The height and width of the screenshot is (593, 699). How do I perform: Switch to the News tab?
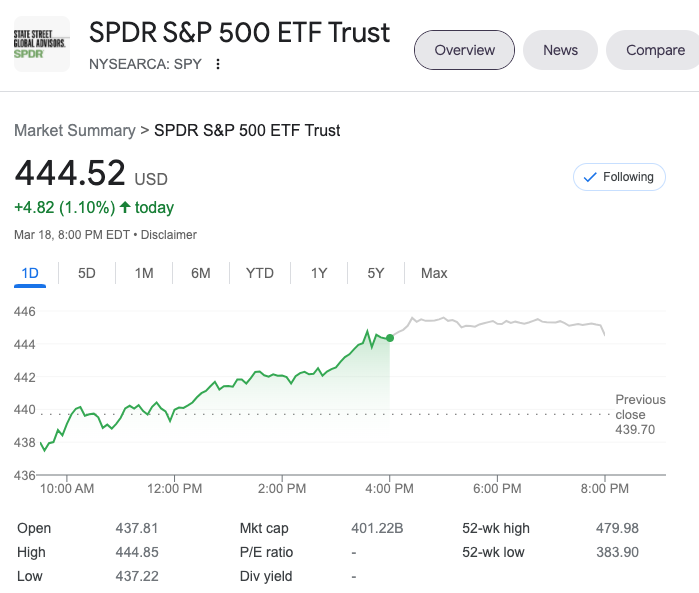click(x=560, y=50)
